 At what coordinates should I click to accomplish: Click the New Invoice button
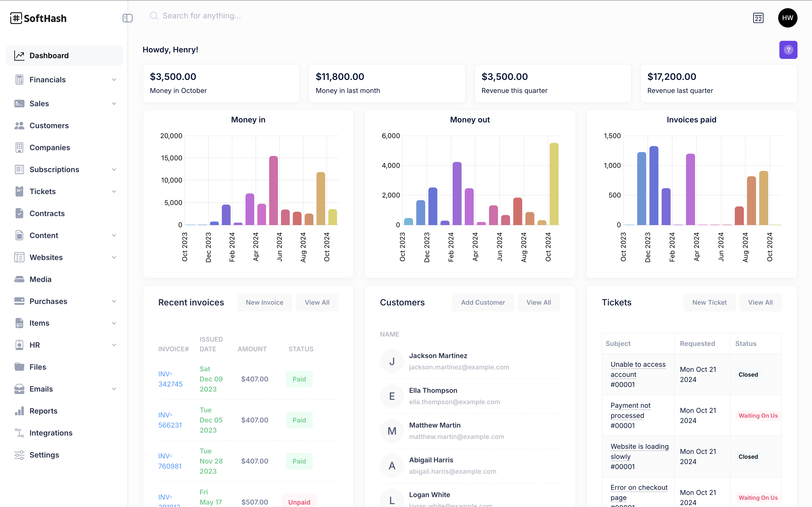tap(264, 303)
